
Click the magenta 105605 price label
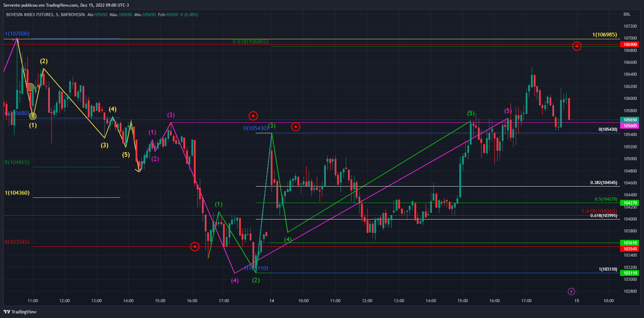tap(630, 126)
